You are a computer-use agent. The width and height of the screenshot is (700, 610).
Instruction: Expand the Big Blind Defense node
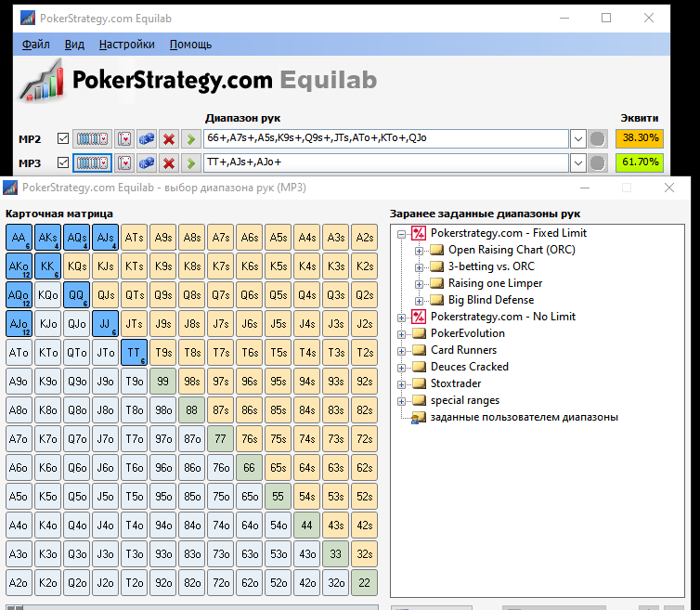tap(419, 301)
